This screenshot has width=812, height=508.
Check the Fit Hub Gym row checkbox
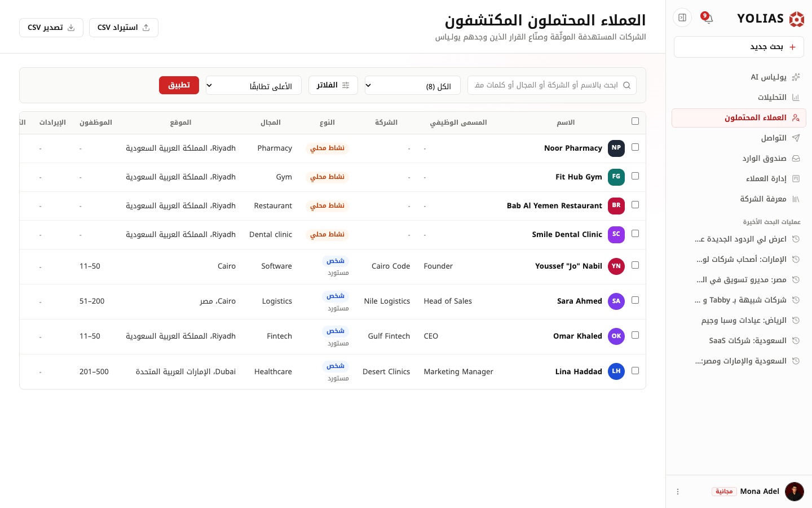point(635,176)
